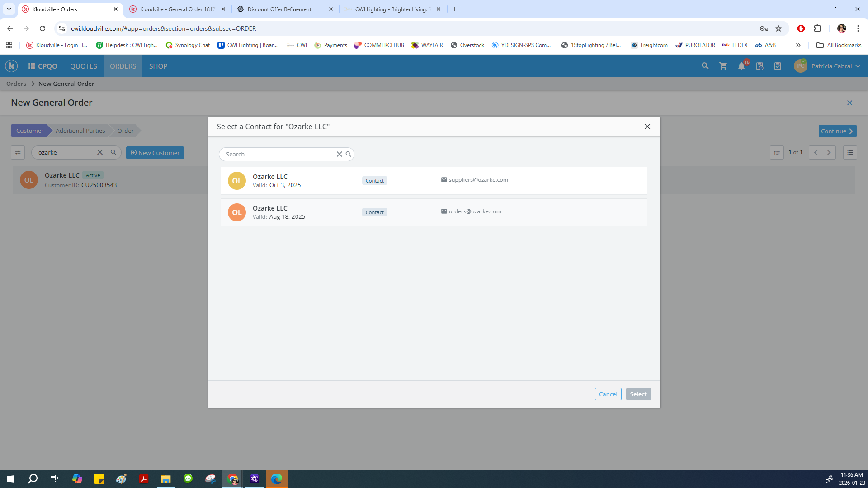Expand hidden bookmarks overflow chevron
Image resolution: width=868 pixels, height=488 pixels.
798,45
